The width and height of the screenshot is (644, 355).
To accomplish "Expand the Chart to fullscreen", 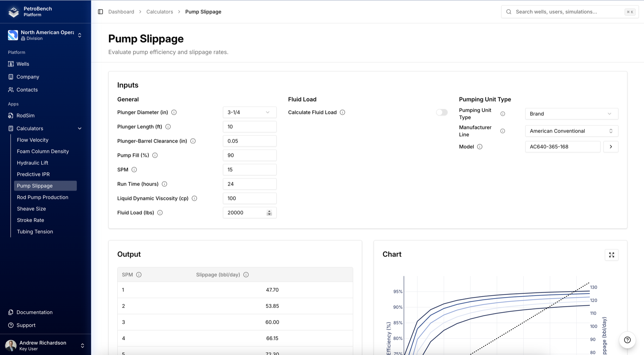I will coord(611,255).
